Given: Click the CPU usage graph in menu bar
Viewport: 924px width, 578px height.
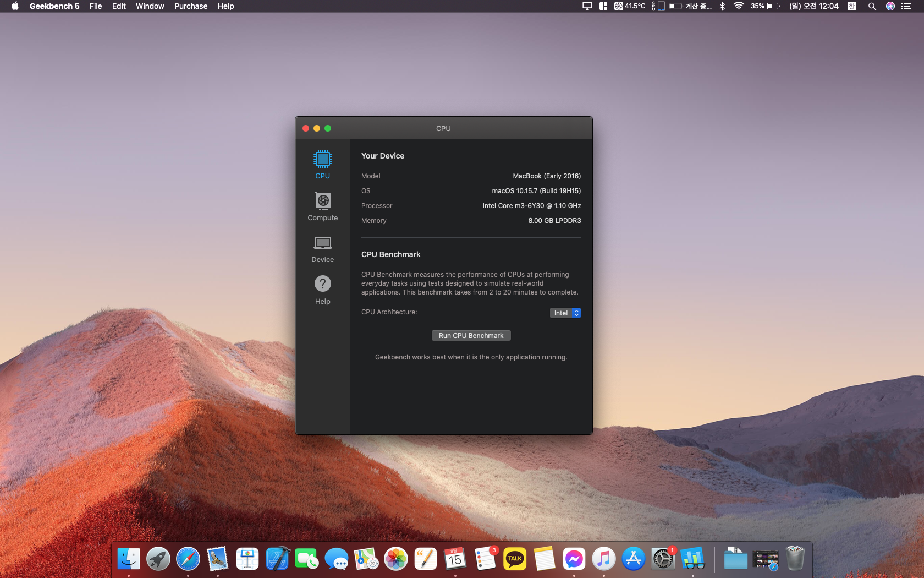Looking at the screenshot, I should tap(658, 6).
